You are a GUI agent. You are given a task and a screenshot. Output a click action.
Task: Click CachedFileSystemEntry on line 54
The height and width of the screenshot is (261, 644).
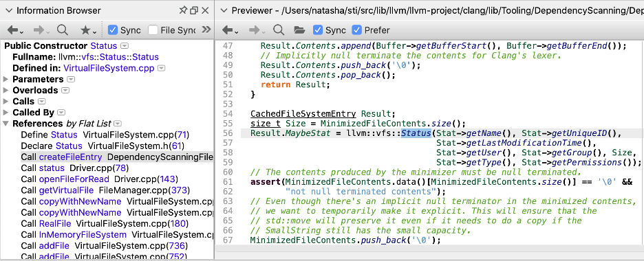pyautogui.click(x=304, y=113)
